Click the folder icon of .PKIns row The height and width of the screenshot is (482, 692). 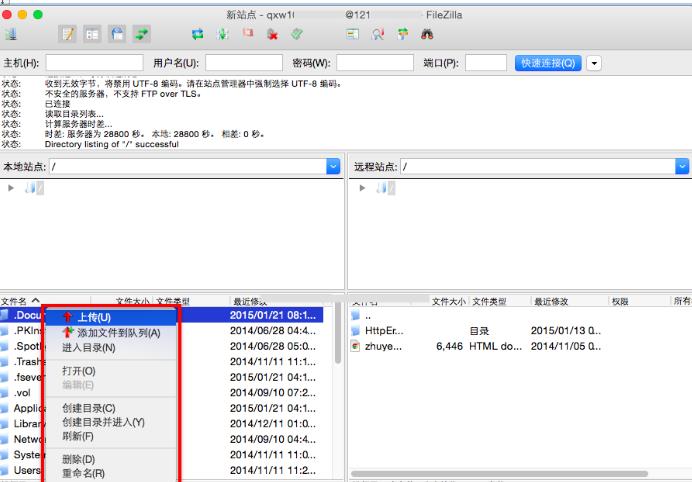(x=4, y=331)
